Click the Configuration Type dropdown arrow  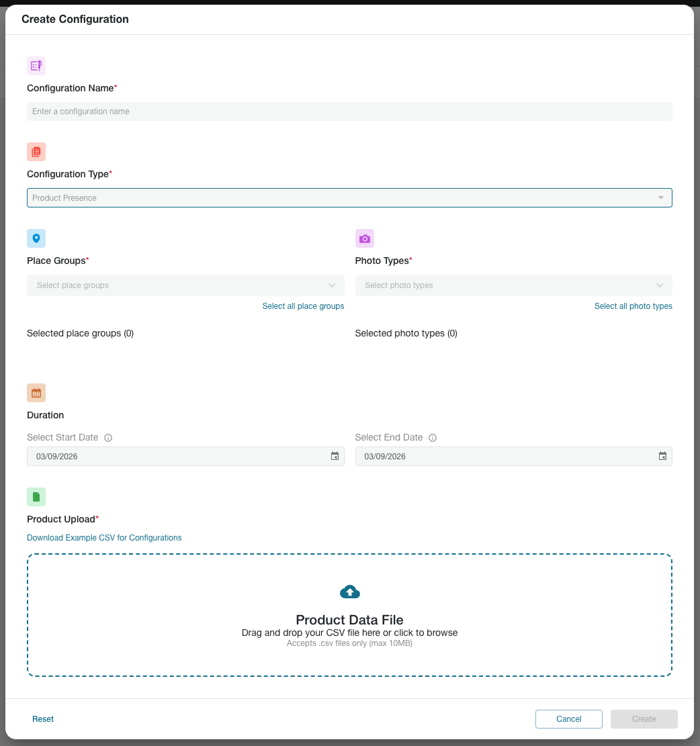tap(660, 198)
